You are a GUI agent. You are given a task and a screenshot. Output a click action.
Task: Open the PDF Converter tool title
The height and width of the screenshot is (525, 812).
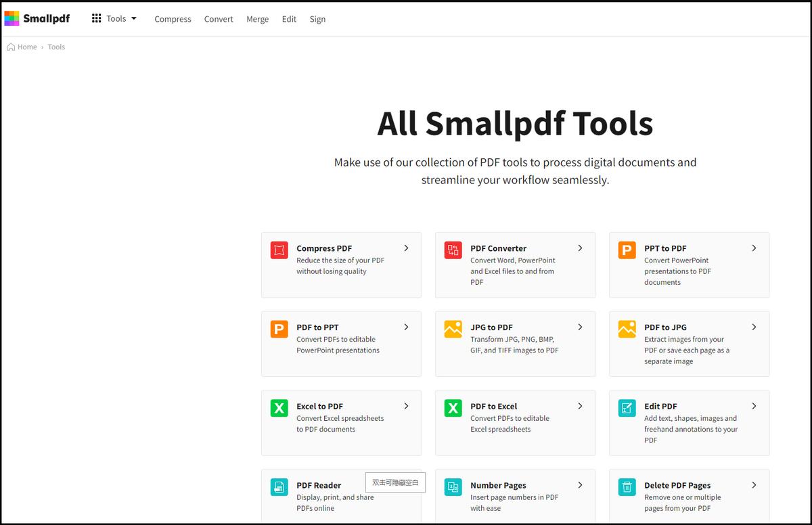tap(498, 248)
